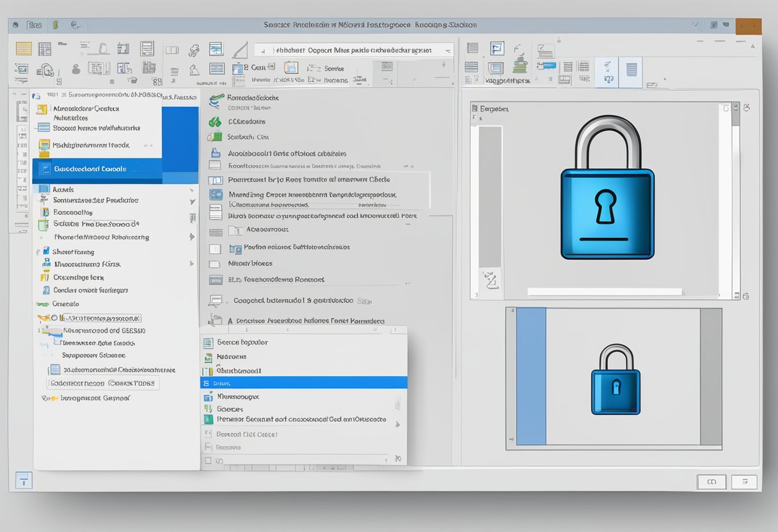Screen dimensions: 778x532
Task: Select the diagonal ruler tool icon
Action: [240, 50]
